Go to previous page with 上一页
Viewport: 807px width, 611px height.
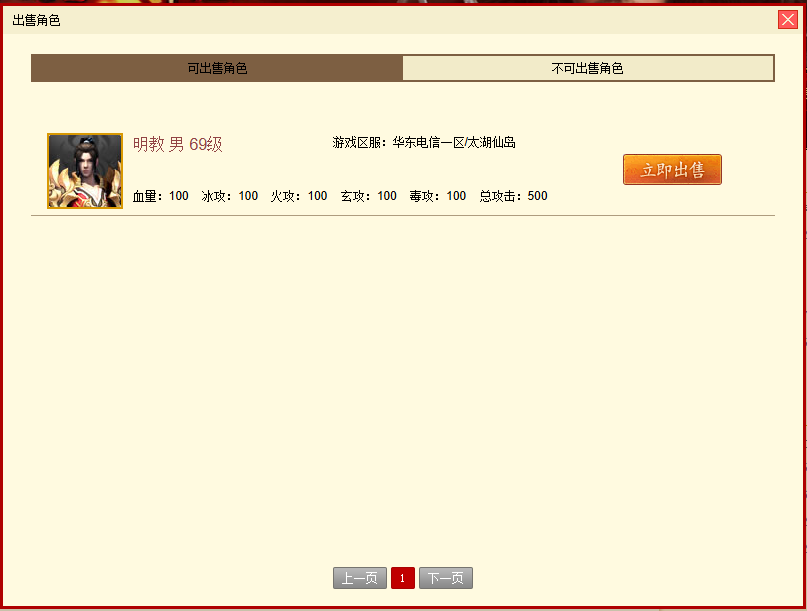tap(359, 578)
